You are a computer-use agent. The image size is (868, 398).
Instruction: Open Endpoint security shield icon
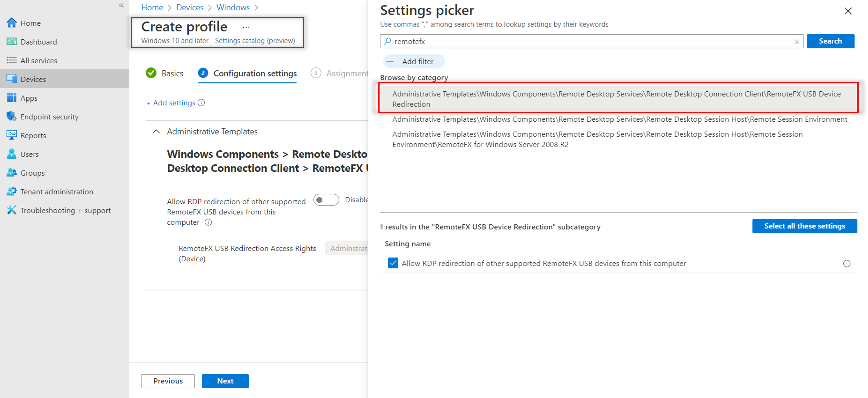tap(11, 117)
